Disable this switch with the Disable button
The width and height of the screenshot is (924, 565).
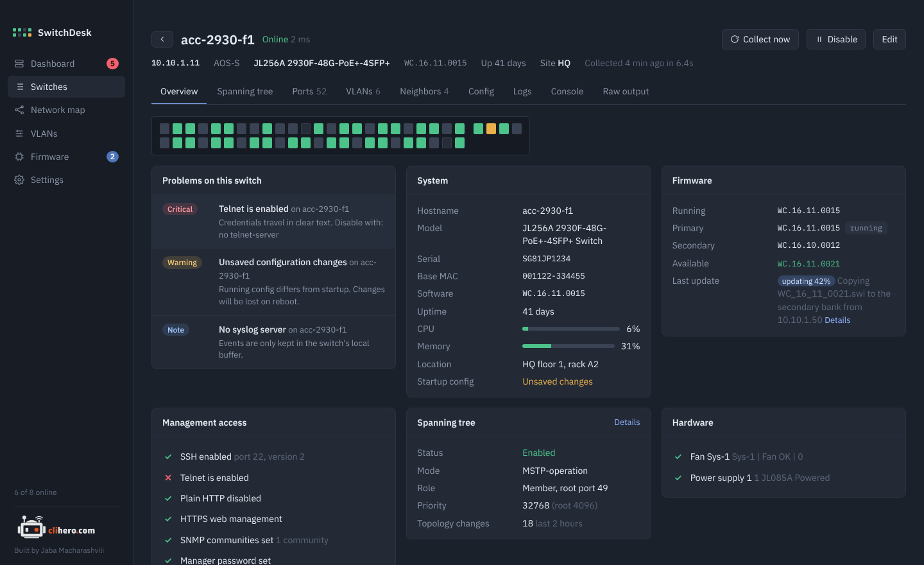(836, 39)
